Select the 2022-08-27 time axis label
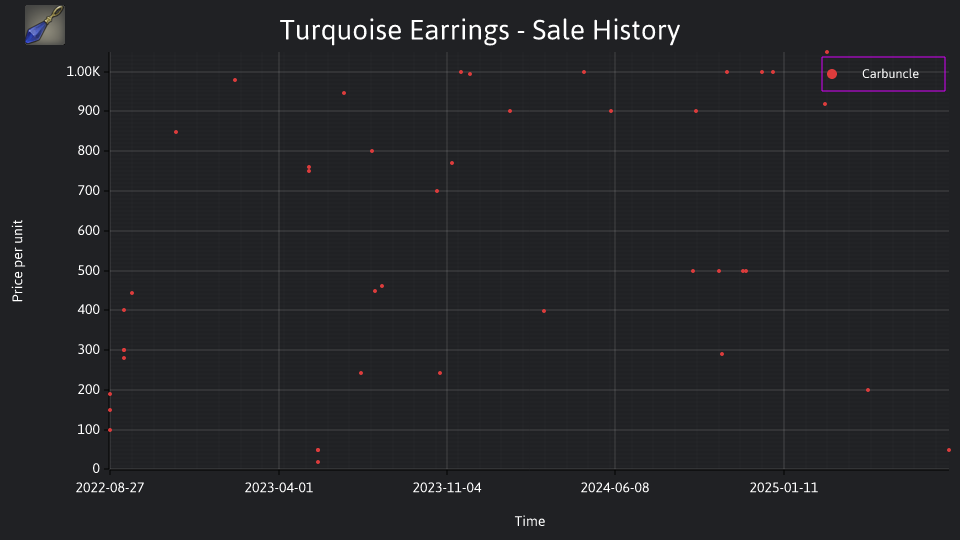Viewport: 960px width, 540px height. (110, 488)
